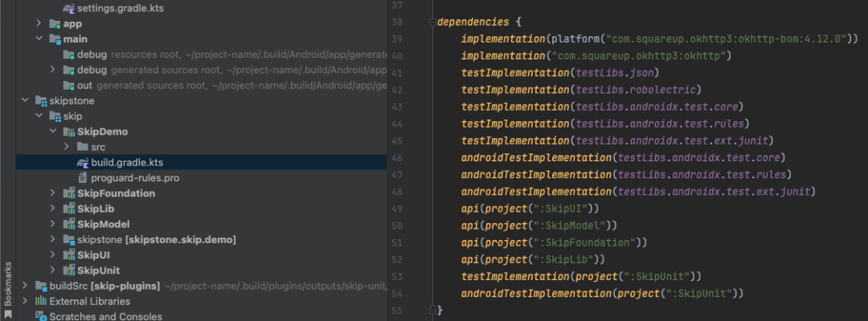
Task: Collapse the main folder
Action: coord(39,39)
